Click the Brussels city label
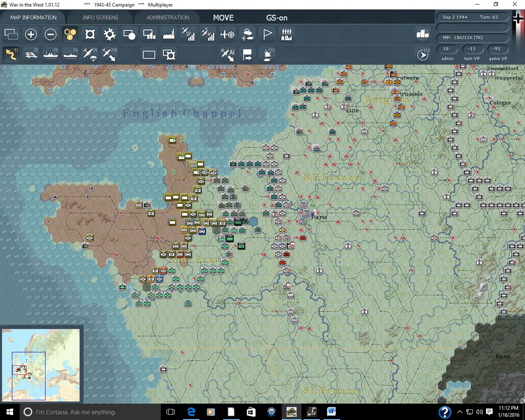The height and width of the screenshot is (420, 525). click(410, 94)
